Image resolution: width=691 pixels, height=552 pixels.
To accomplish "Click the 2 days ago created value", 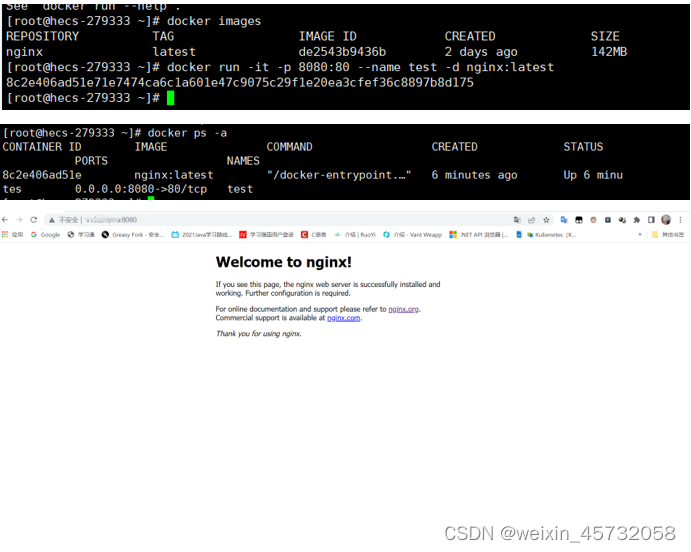I will tap(481, 52).
